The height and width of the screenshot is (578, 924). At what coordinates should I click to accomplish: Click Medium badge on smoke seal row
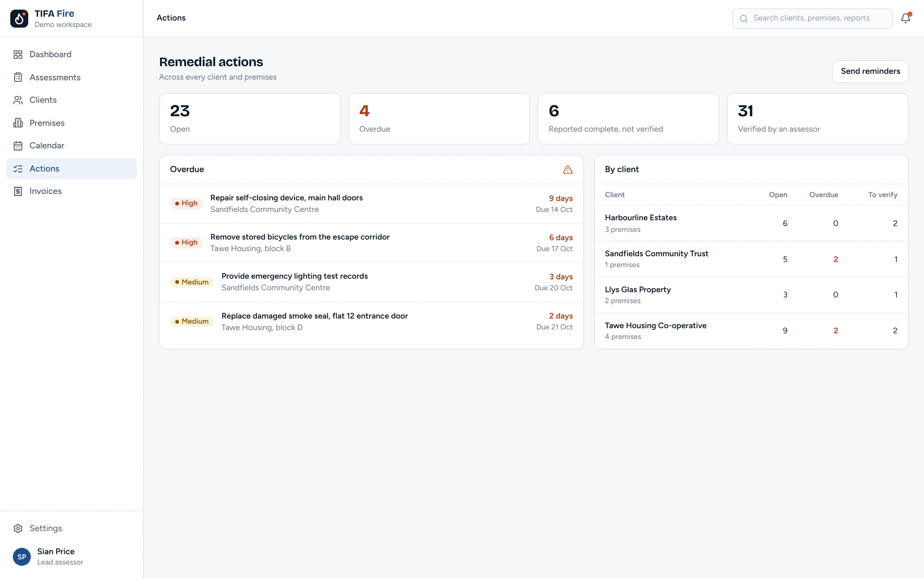[192, 321]
